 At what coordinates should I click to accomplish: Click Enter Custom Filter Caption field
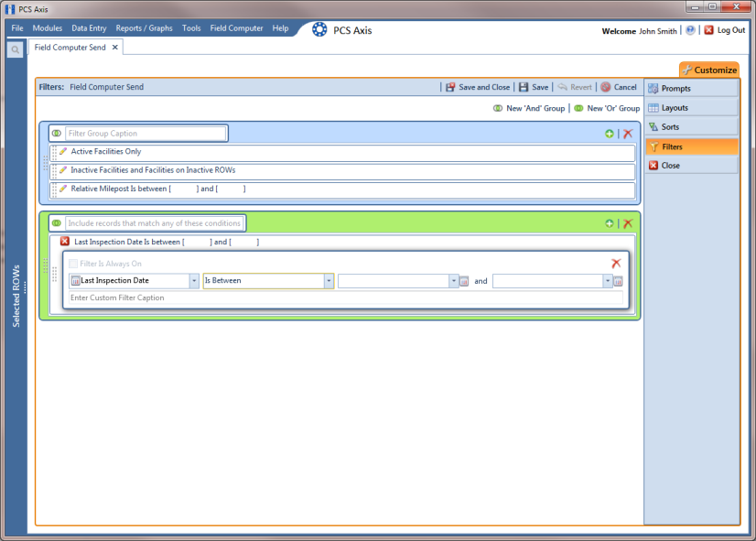(x=346, y=298)
